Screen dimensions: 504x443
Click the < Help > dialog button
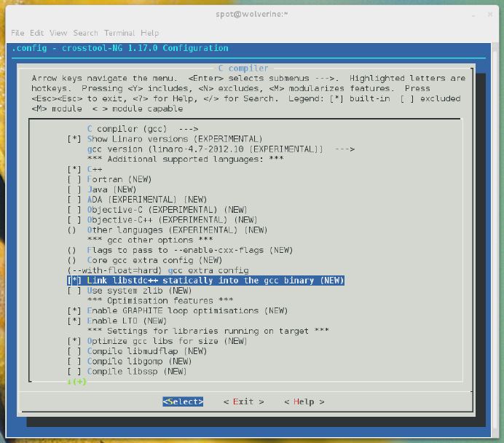tap(304, 401)
